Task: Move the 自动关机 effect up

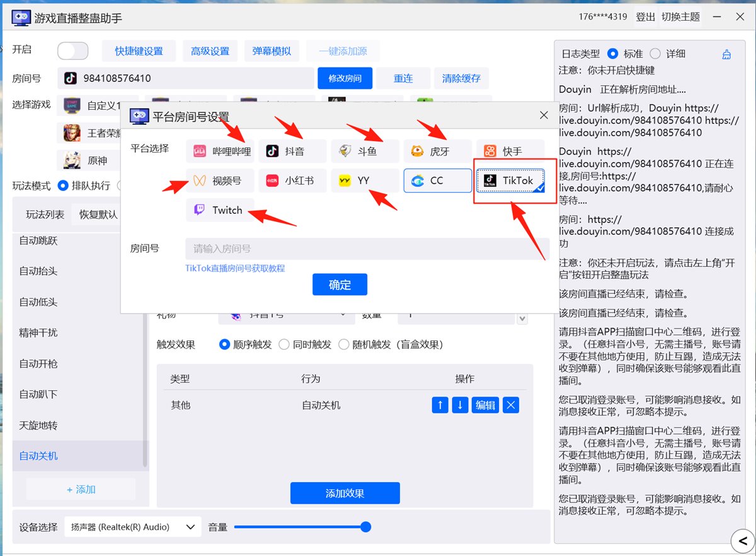Action: coord(440,405)
